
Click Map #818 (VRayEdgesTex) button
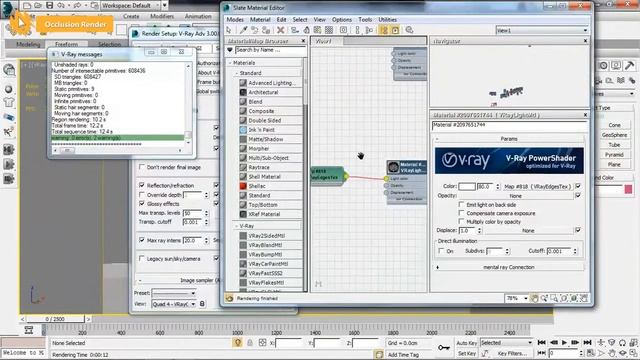pos(538,187)
